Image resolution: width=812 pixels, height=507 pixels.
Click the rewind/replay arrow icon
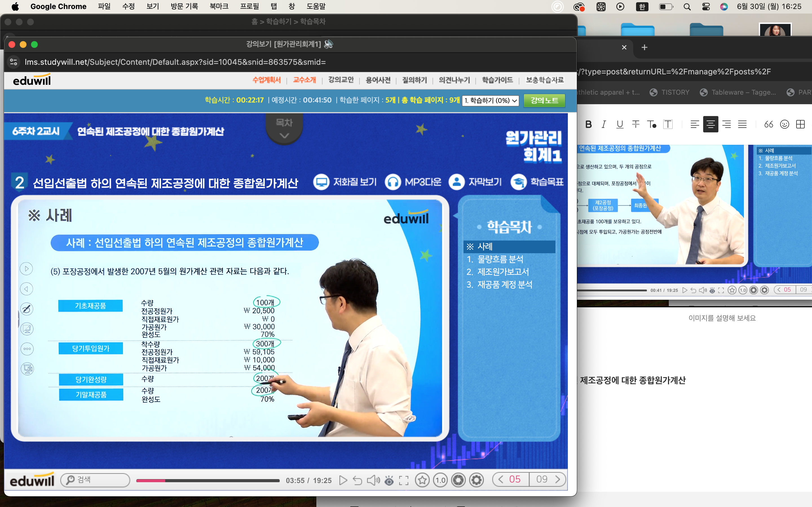tap(357, 480)
